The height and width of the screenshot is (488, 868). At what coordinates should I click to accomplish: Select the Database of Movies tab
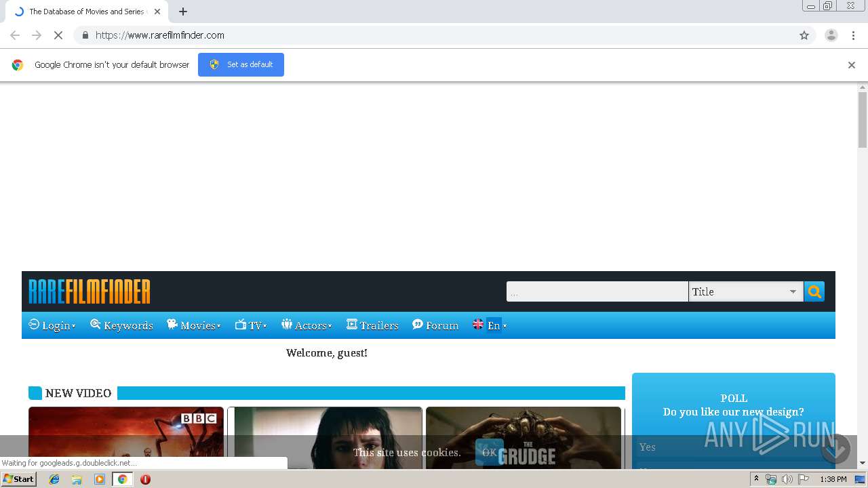tap(87, 12)
